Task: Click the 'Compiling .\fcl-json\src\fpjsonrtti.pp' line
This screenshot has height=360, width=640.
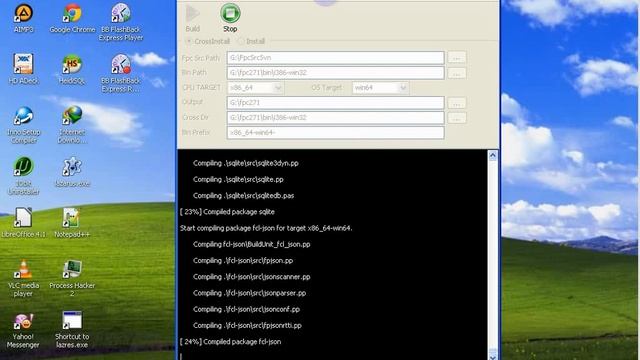Action: pyautogui.click(x=247, y=326)
